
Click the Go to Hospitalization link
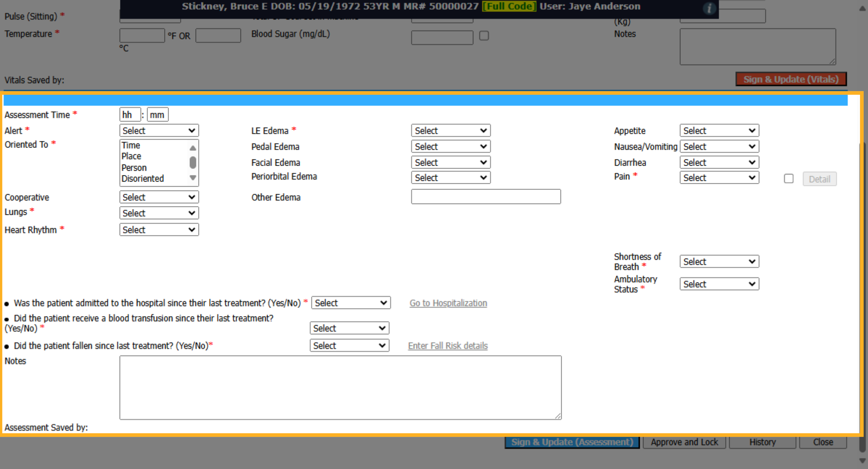coord(448,303)
